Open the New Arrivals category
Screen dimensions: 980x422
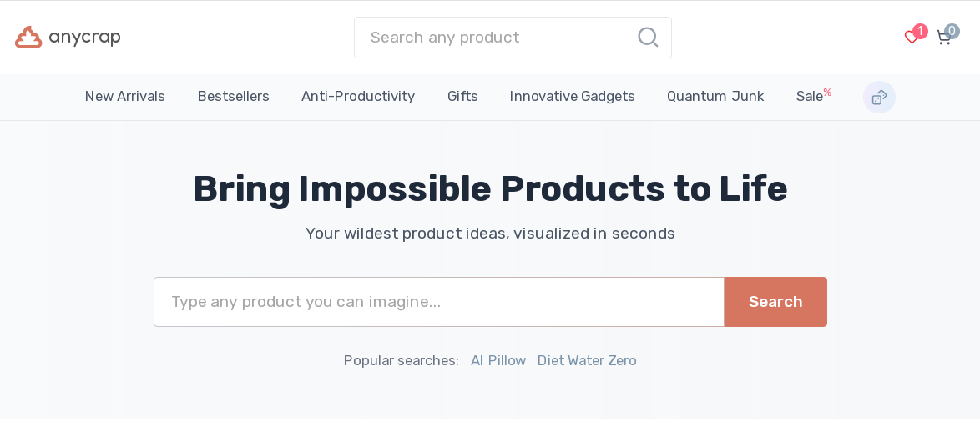(125, 97)
